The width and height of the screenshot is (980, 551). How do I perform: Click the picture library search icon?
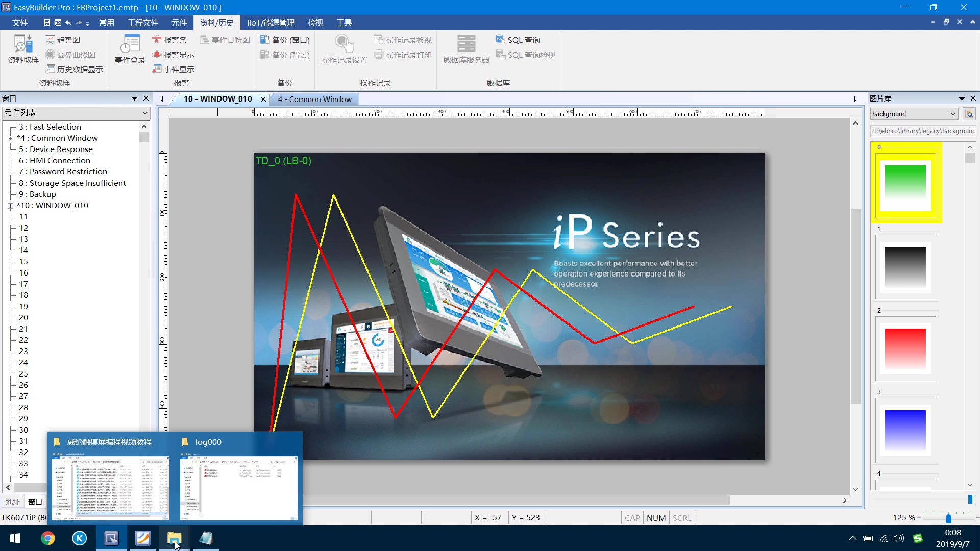click(969, 114)
